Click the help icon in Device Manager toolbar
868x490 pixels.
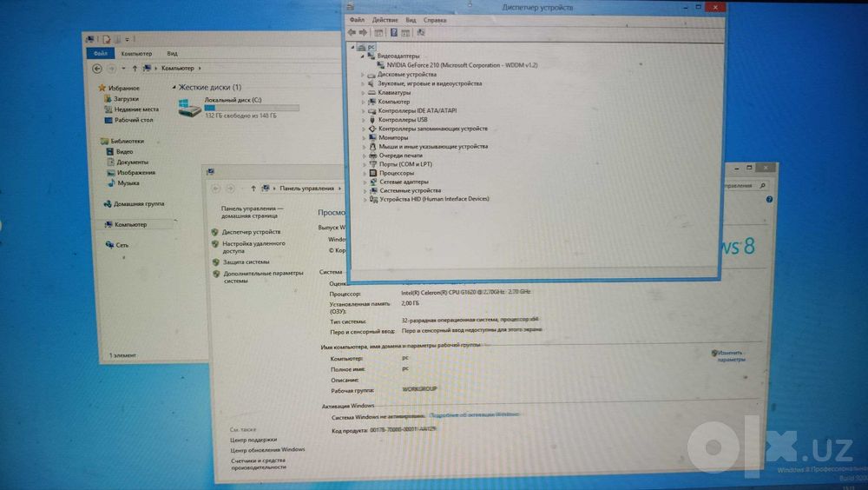[x=393, y=33]
